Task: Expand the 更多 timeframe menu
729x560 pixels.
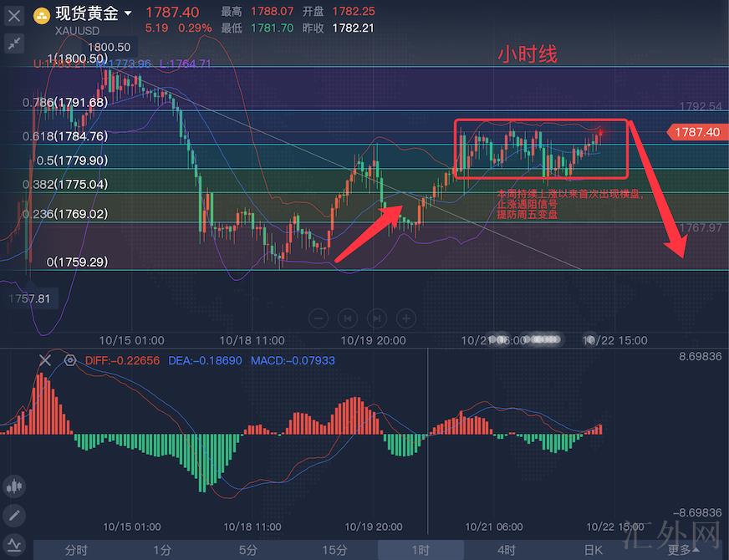Action: point(683,550)
